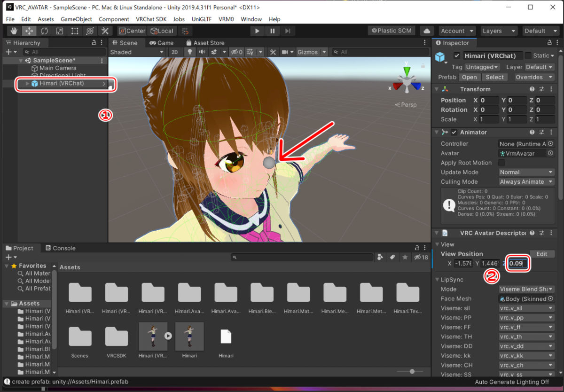Select the Move tool in the toolbar
Image resolution: width=564 pixels, height=392 pixels.
click(29, 31)
